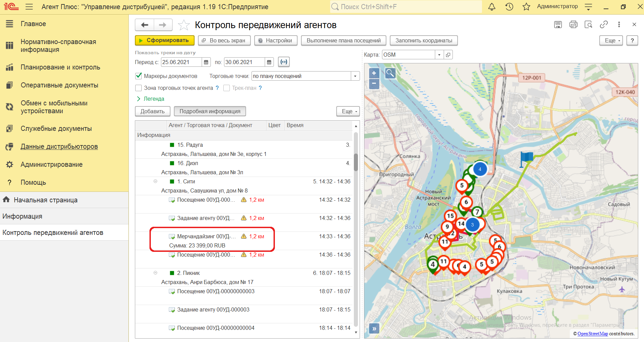Add report to favorites star
Screen dimensions: 644x342
click(184, 25)
